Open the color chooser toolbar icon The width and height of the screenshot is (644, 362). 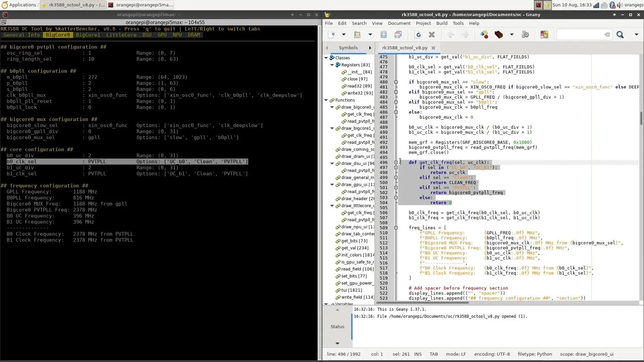pos(544,35)
